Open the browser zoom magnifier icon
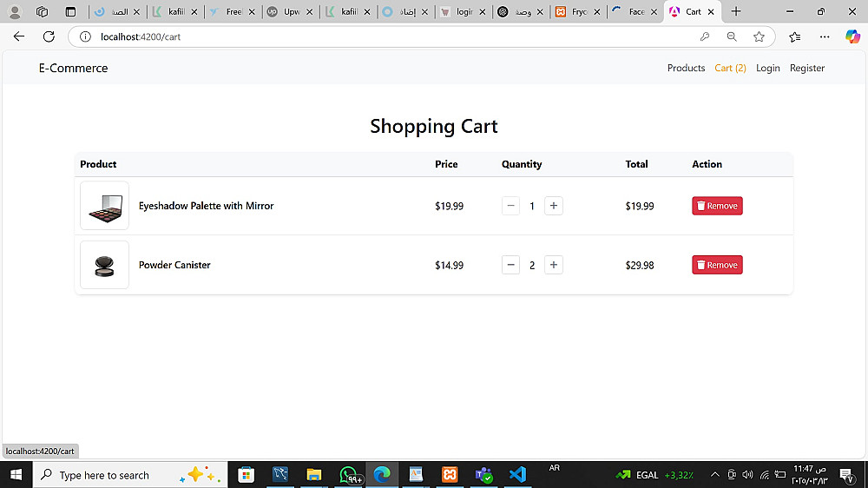Viewport: 868px width, 488px height. pos(732,36)
